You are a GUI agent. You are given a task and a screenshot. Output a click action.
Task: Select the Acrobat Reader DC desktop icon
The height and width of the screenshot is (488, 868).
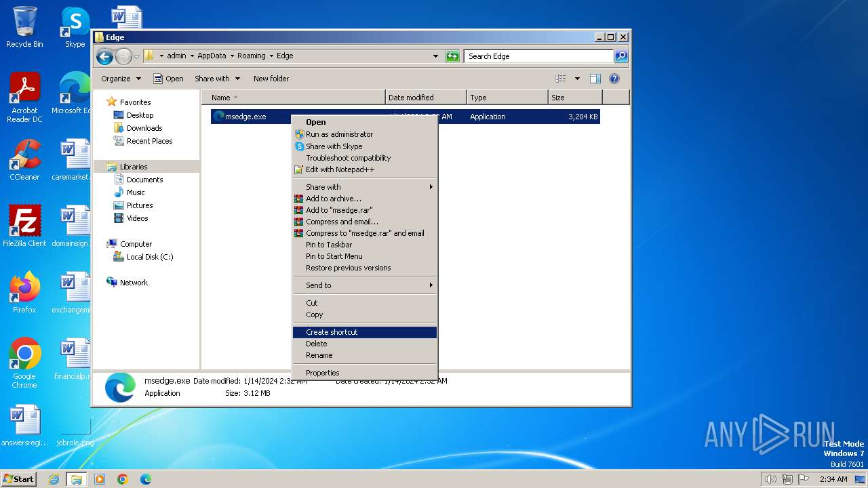tap(24, 98)
